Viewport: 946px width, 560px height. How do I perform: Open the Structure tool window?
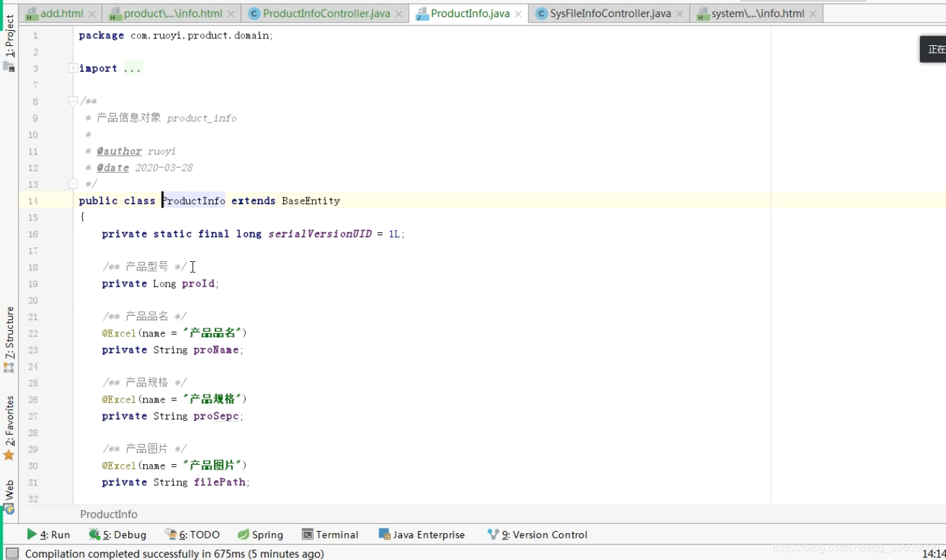point(9,339)
